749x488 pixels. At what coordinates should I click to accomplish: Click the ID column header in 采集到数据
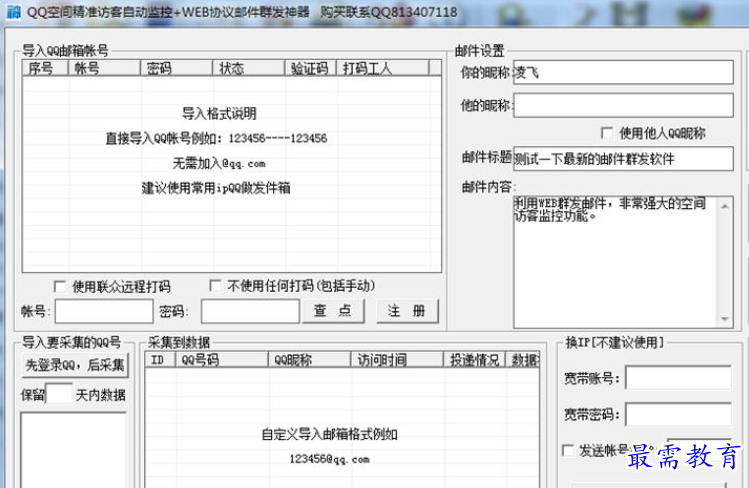pos(161,360)
